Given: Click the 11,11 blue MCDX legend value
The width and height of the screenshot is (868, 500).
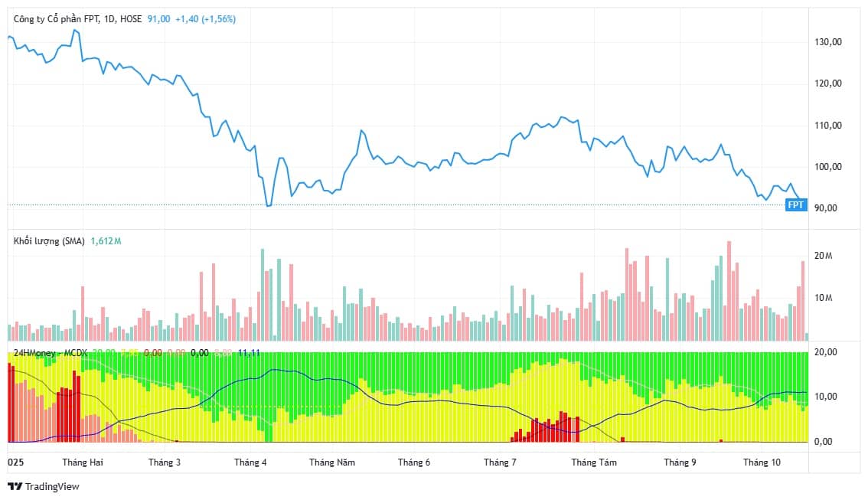Looking at the screenshot, I should (x=248, y=352).
